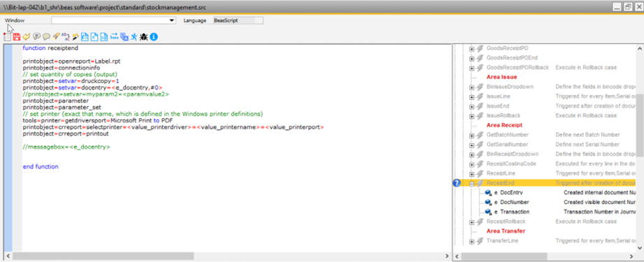The image size is (644, 262).
Task: Select the e Transaction variable row
Action: (x=512, y=212)
